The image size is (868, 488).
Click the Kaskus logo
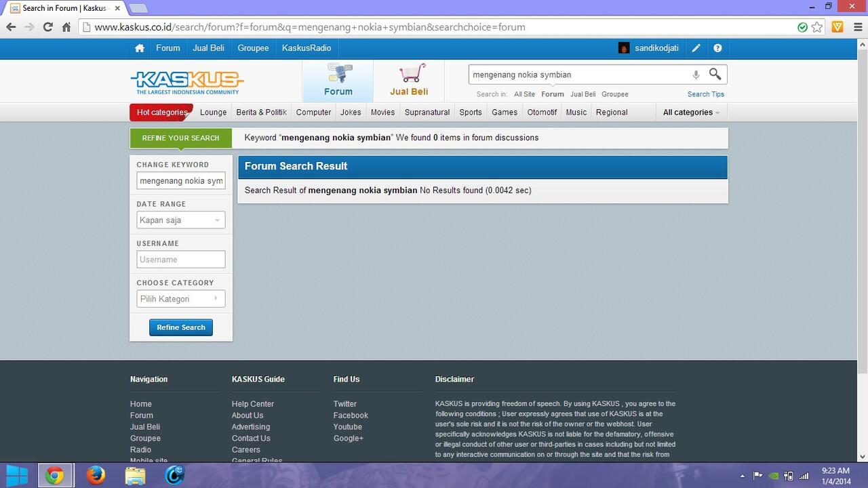(x=187, y=81)
